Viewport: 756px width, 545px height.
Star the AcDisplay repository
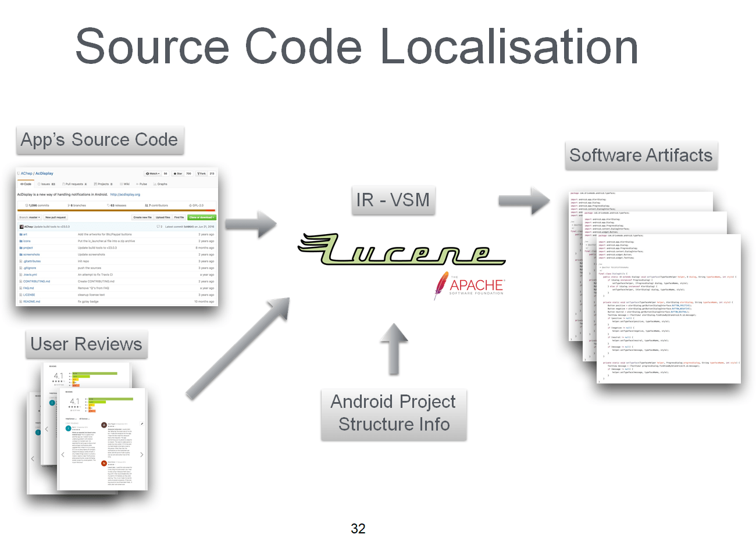[x=178, y=173]
